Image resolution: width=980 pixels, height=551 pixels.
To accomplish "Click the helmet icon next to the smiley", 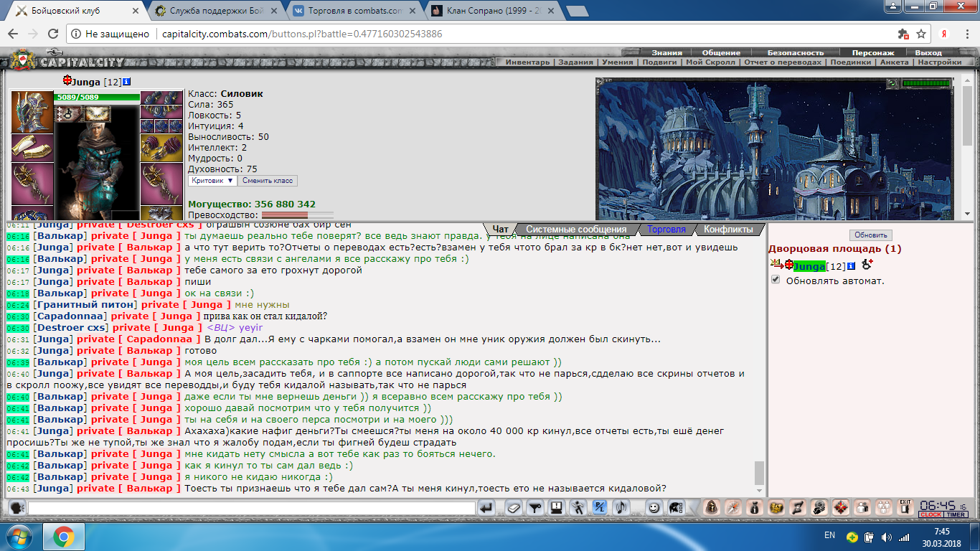I will click(675, 508).
